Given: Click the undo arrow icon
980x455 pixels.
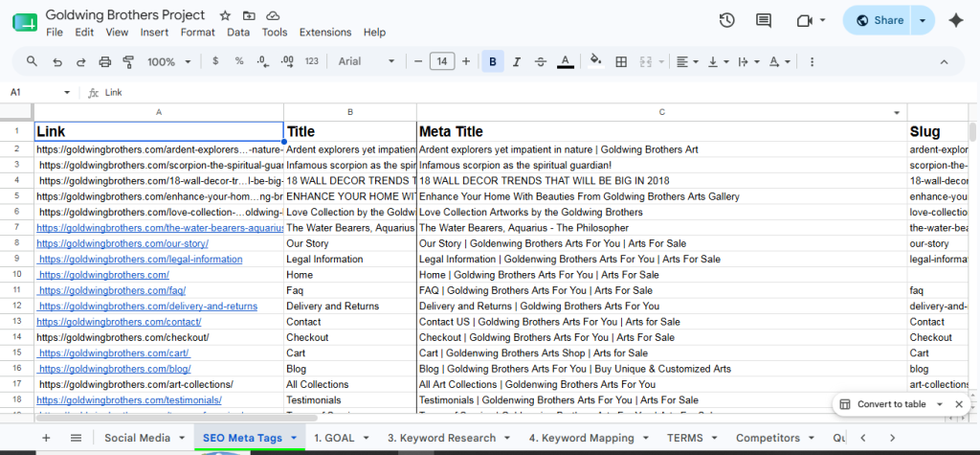Looking at the screenshot, I should [56, 61].
